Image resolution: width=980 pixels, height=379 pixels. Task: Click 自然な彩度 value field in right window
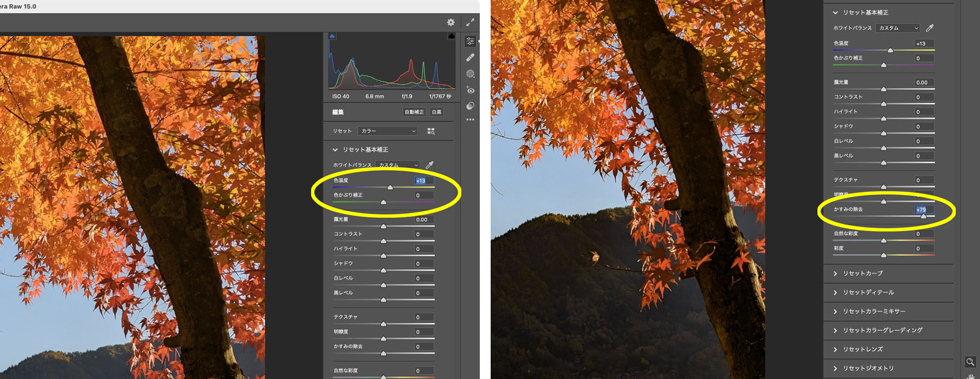pyautogui.click(x=924, y=234)
